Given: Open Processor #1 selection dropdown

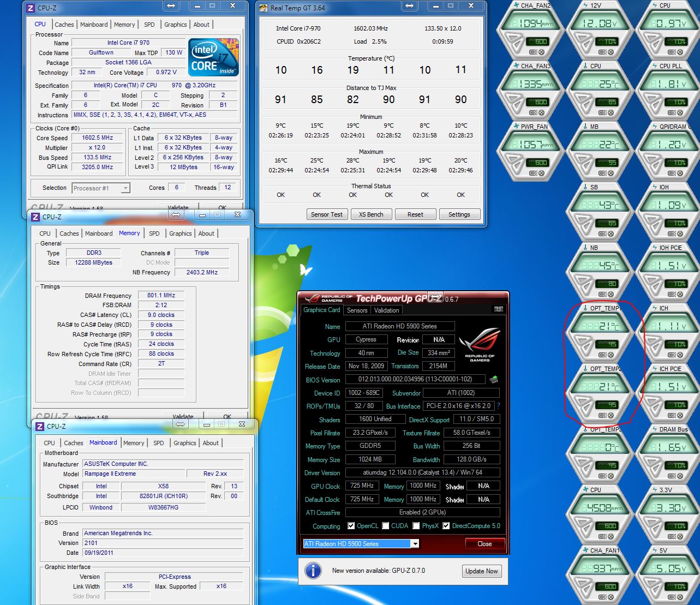Looking at the screenshot, I should pos(125,188).
